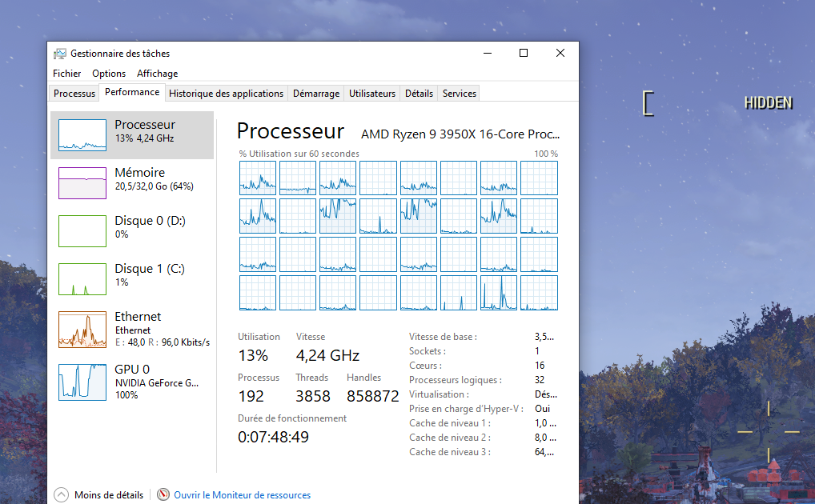This screenshot has width=815, height=504.
Task: Click the Sockets label
Action: (x=428, y=351)
